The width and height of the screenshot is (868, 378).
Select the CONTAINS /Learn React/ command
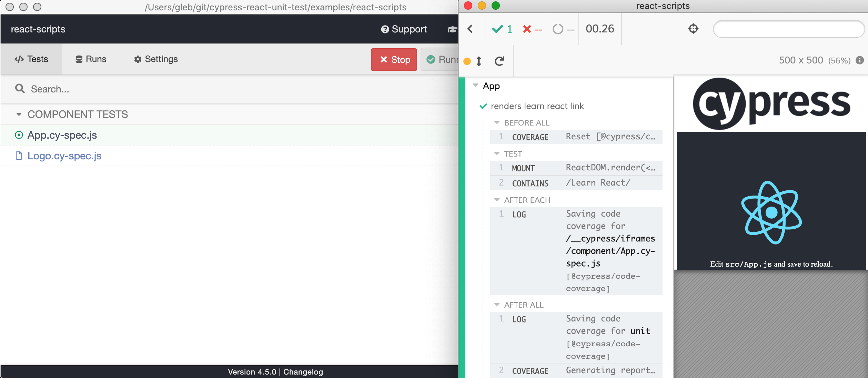coord(576,183)
